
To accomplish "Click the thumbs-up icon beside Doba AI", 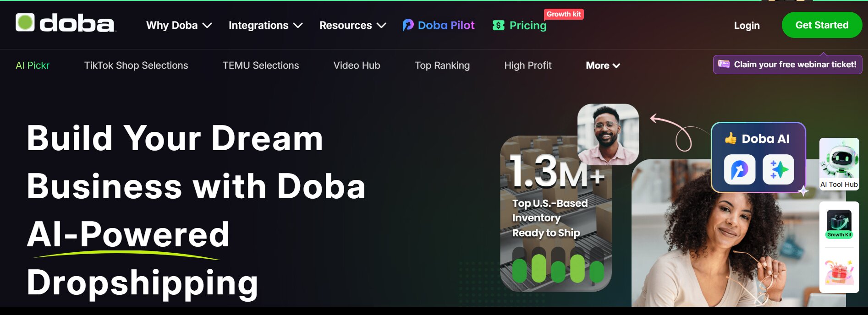I will [x=731, y=138].
